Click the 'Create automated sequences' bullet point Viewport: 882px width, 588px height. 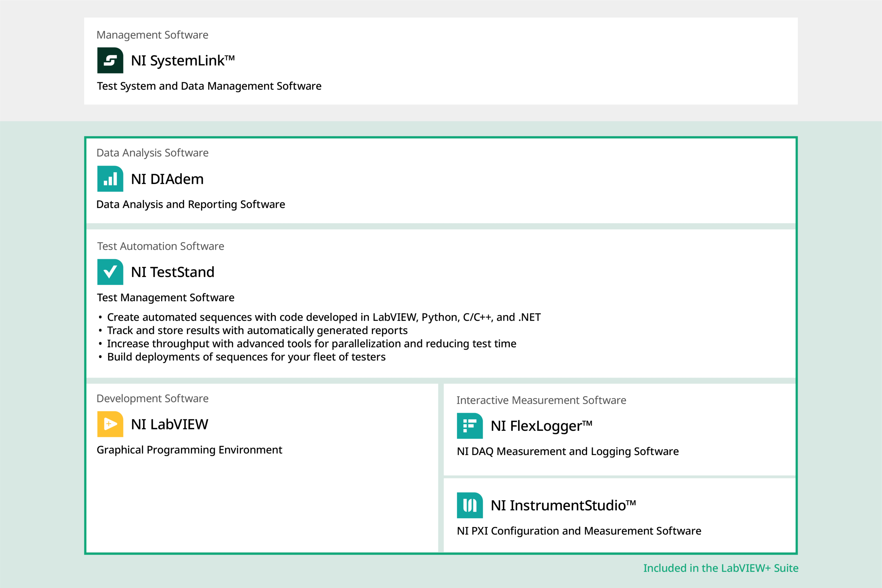pos(320,318)
